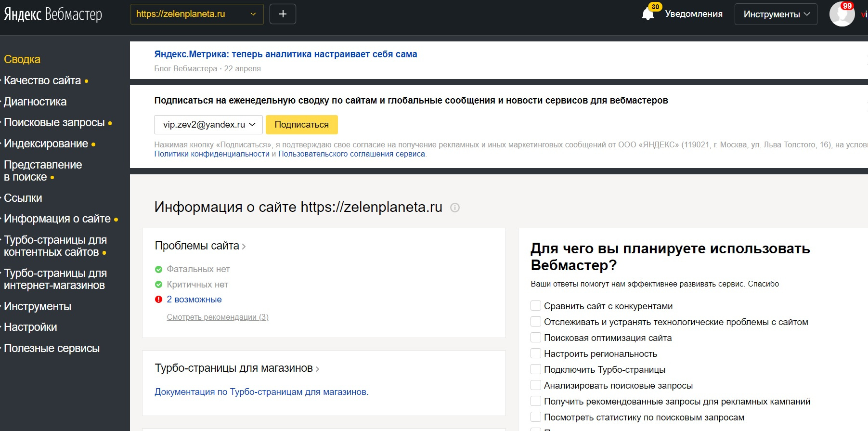Open the Яндекс.Метрика blog news headline

point(285,54)
